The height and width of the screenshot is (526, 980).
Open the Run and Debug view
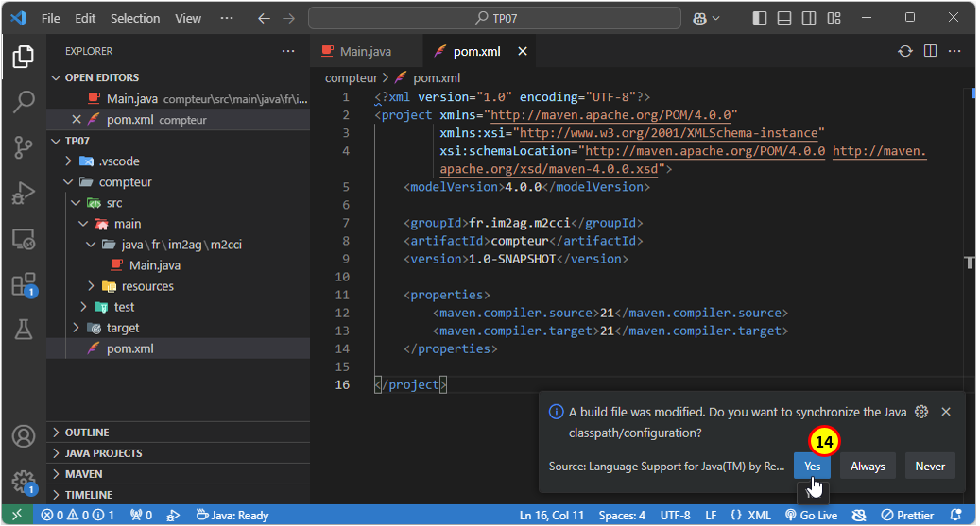click(24, 194)
